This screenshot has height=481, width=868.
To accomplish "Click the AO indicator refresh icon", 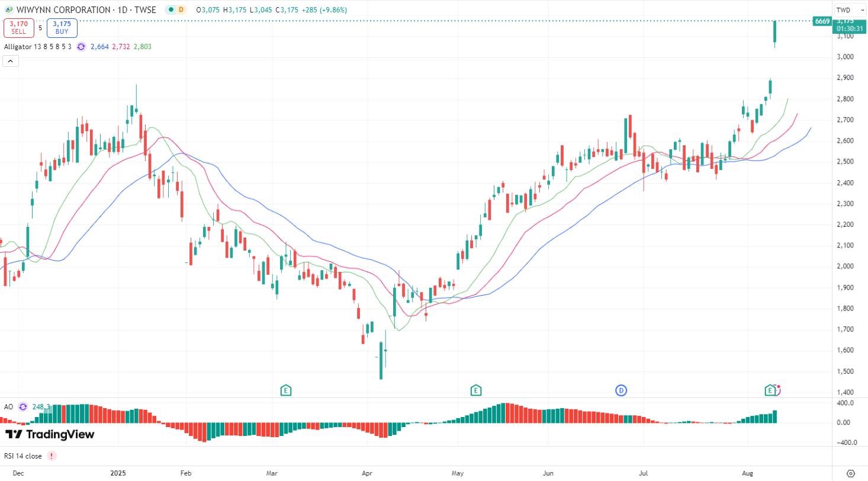I will tap(22, 407).
